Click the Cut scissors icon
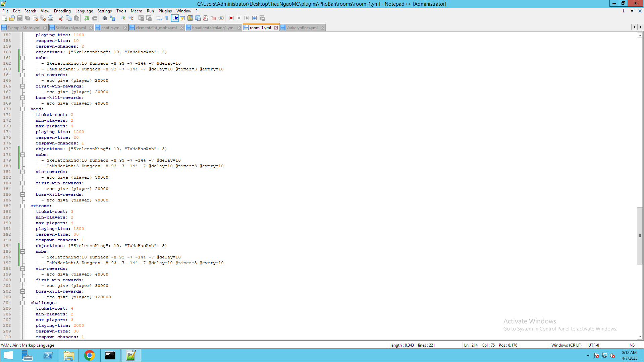Screen dimensions: 644x362 61,18
